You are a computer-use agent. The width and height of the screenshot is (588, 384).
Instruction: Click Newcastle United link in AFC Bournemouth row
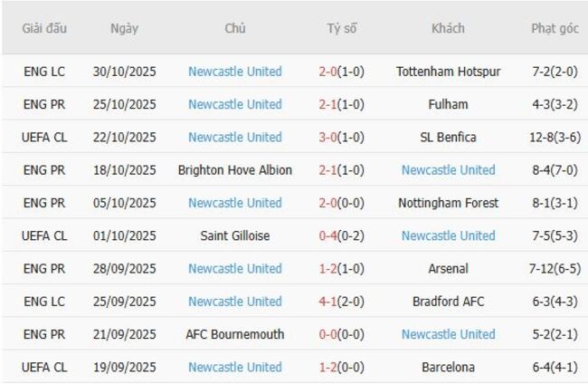[x=448, y=334]
